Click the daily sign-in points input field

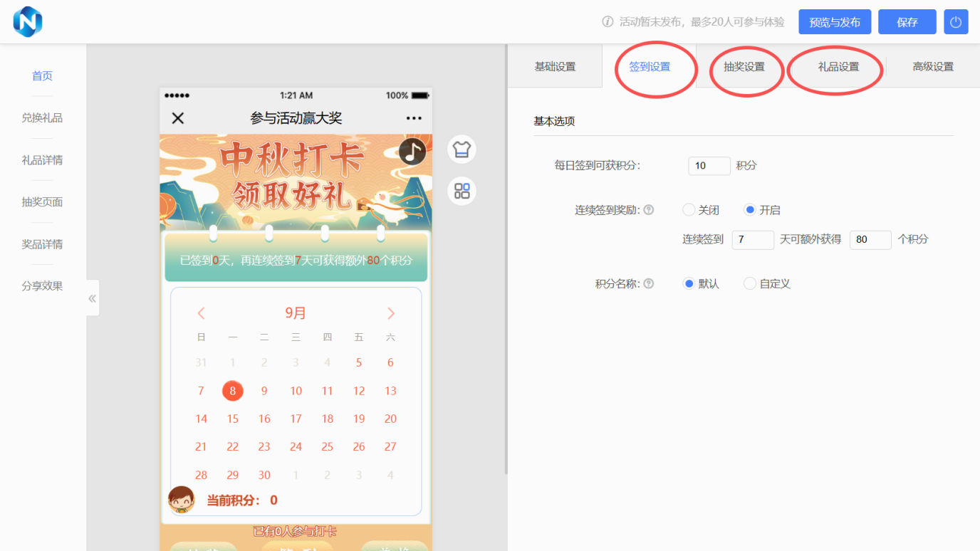(709, 166)
